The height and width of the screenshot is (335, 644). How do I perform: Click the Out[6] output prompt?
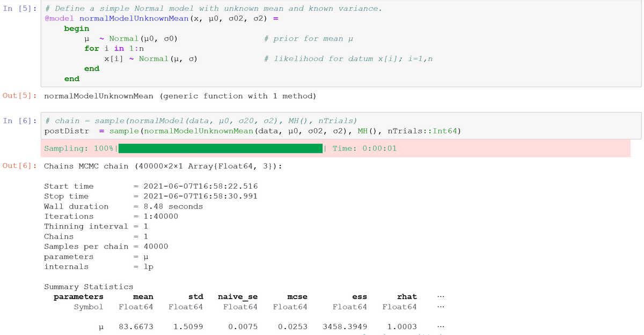tap(19, 166)
